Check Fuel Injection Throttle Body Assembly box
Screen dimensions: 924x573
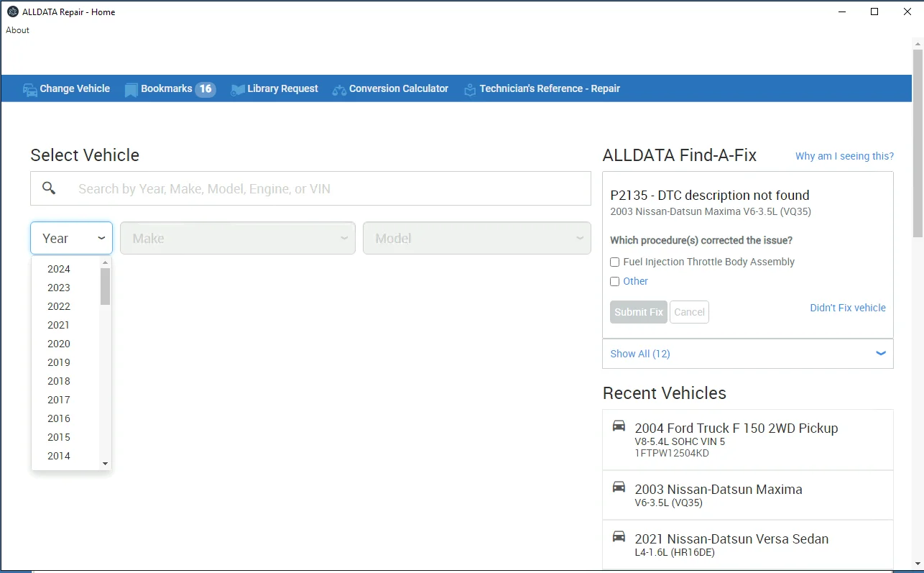(614, 262)
